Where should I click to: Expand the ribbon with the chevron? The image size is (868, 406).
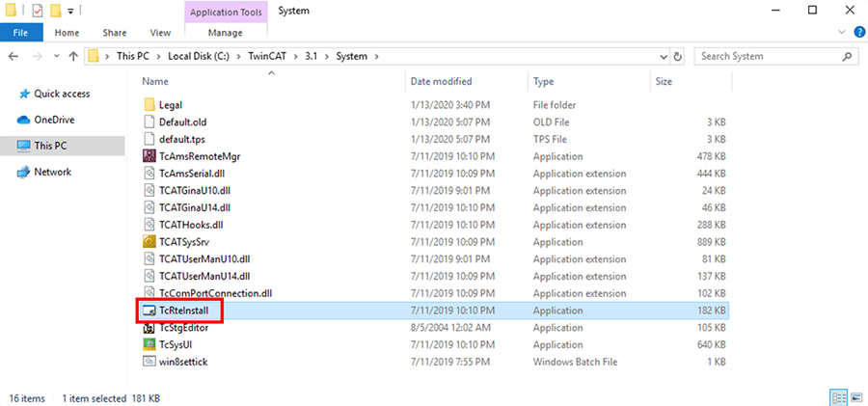pos(843,33)
